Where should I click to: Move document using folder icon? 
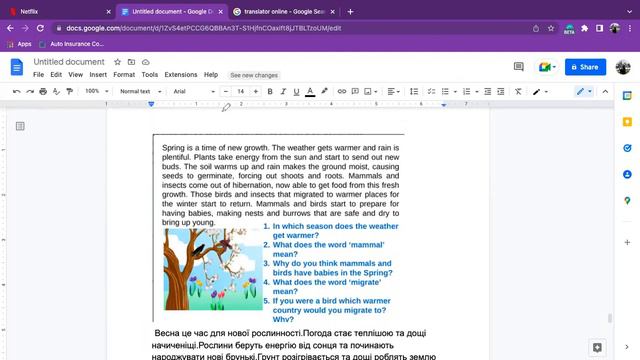[x=131, y=62]
